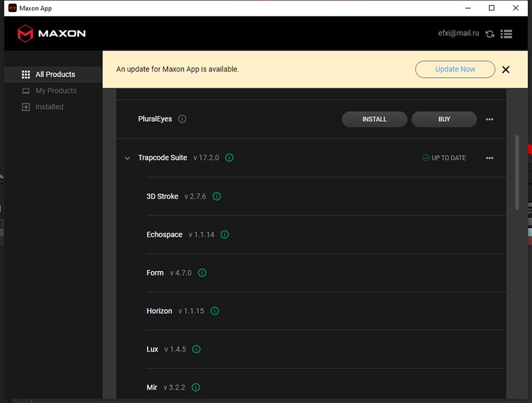Image resolution: width=532 pixels, height=403 pixels.
Task: Click the Form version v 4.7.0
Action: pyautogui.click(x=180, y=273)
